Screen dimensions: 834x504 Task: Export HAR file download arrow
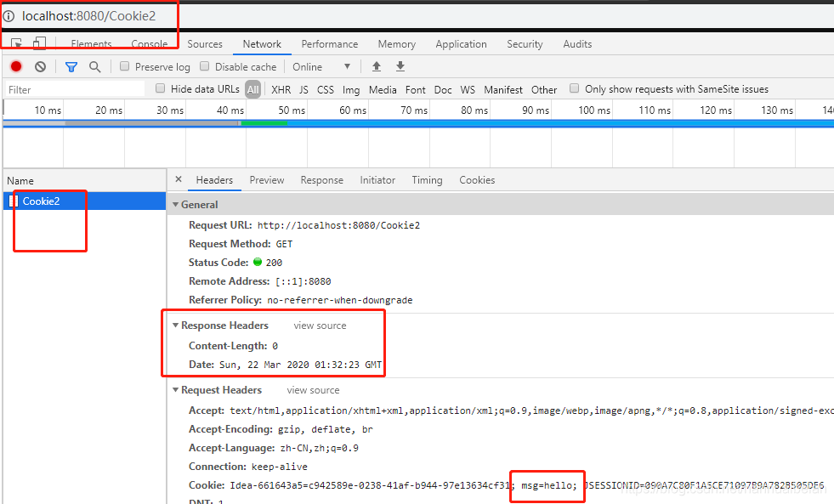tap(400, 66)
